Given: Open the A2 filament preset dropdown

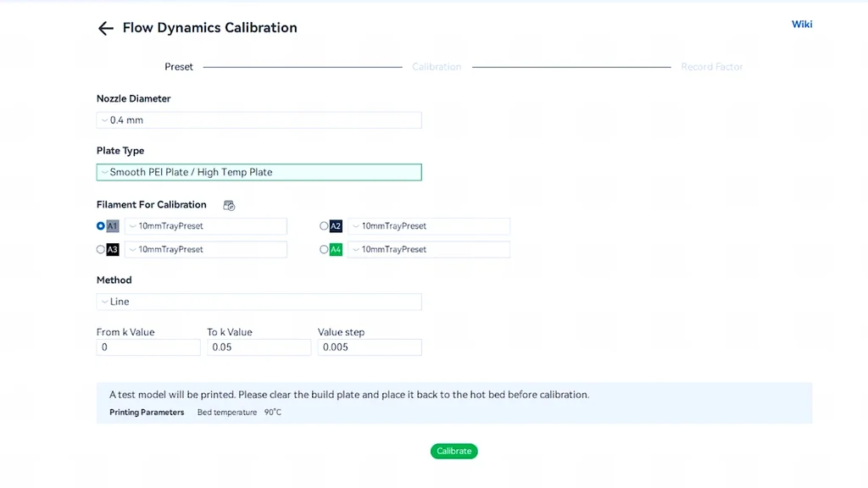Looking at the screenshot, I should [429, 225].
